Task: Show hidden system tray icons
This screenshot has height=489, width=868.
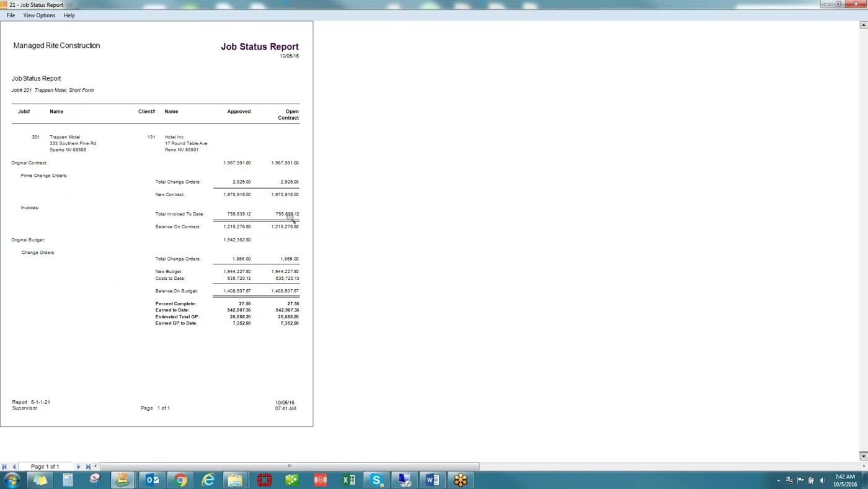Action: (x=779, y=480)
